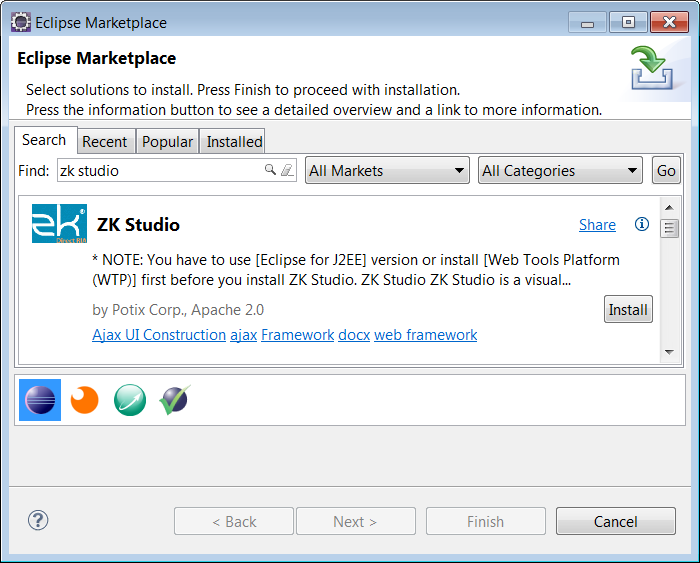The height and width of the screenshot is (563, 700).
Task: Click the < Back button
Action: point(234,521)
